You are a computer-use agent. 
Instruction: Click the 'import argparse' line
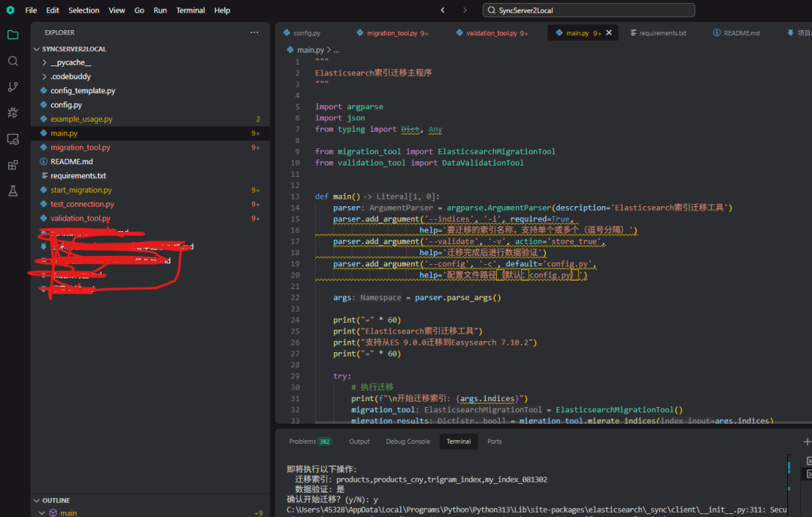coord(349,107)
